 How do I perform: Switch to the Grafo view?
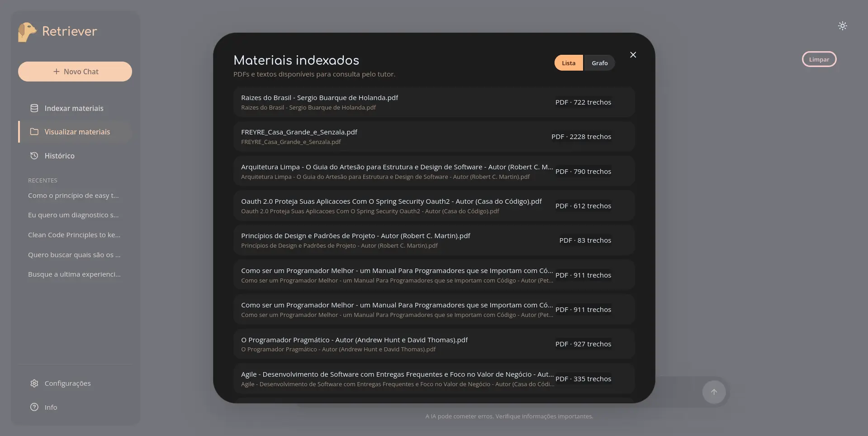point(599,63)
